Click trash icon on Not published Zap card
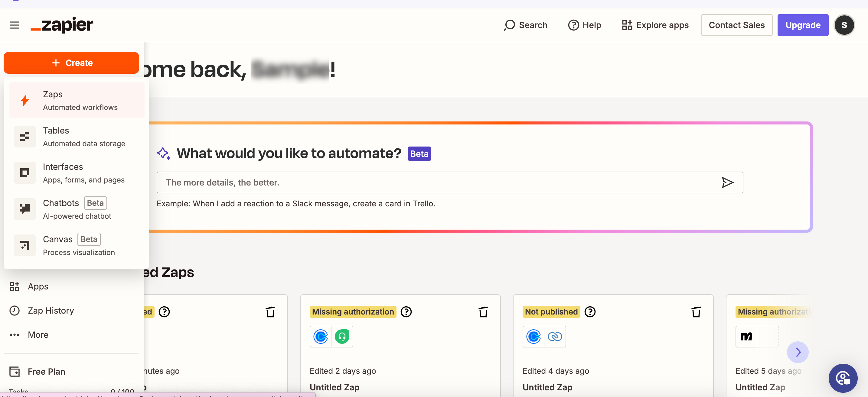The width and height of the screenshot is (868, 397). [x=696, y=312]
